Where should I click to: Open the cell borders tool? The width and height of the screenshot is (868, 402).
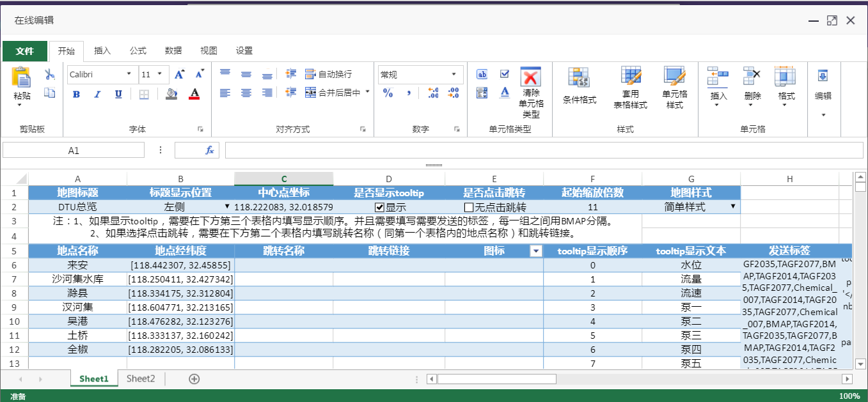(144, 94)
